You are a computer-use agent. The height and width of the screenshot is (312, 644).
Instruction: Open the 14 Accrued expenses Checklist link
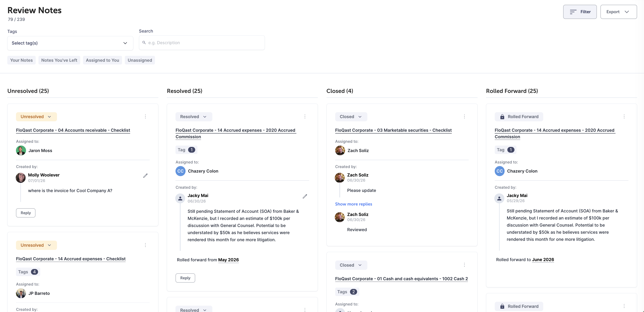point(71,259)
